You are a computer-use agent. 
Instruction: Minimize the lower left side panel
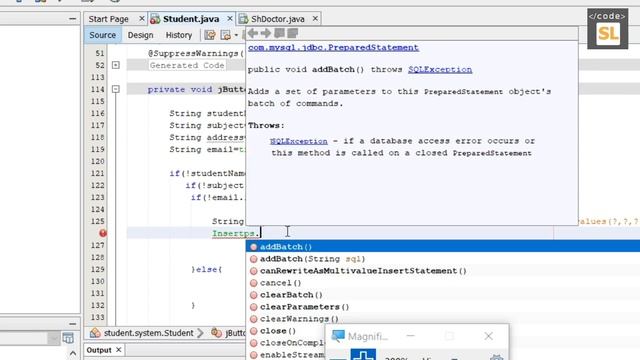point(72,324)
